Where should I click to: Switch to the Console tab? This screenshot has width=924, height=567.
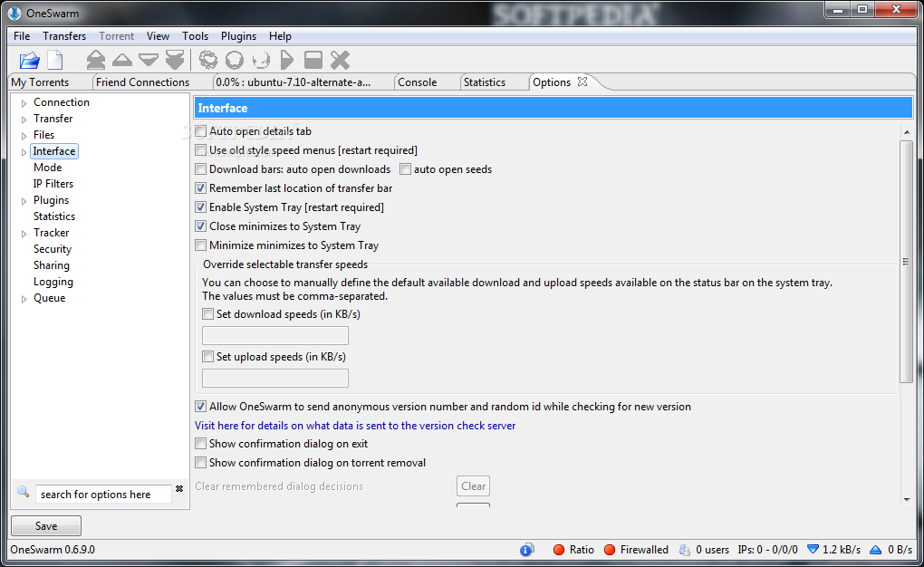(418, 82)
